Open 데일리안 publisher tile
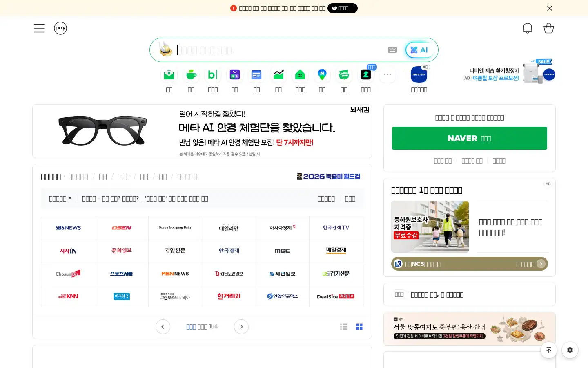The height and width of the screenshot is (368, 588). coord(229,228)
